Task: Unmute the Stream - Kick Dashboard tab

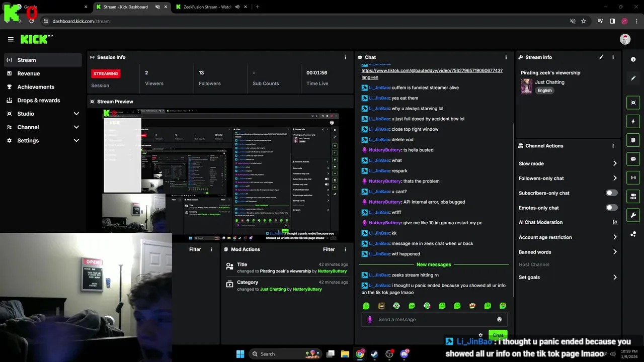Action: coord(157,7)
